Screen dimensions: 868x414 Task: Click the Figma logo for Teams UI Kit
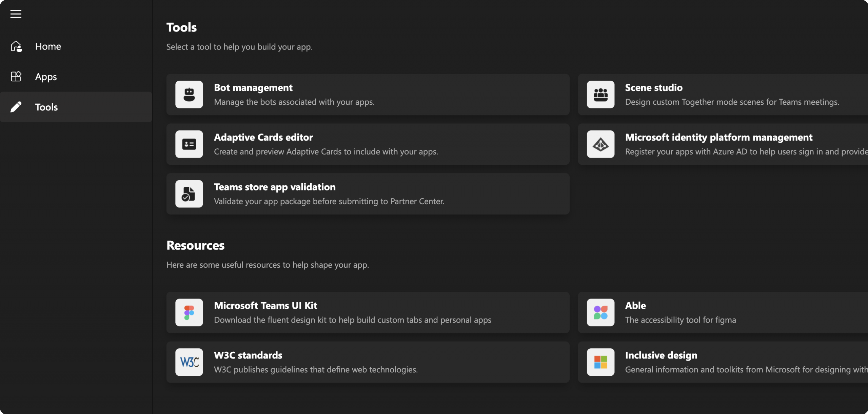[189, 312]
